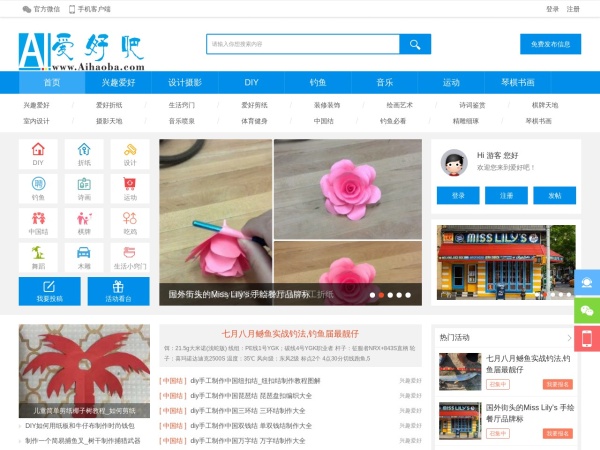Click the Aihaoba.com site logo
Viewport: 600px width, 450px height.
(82, 52)
